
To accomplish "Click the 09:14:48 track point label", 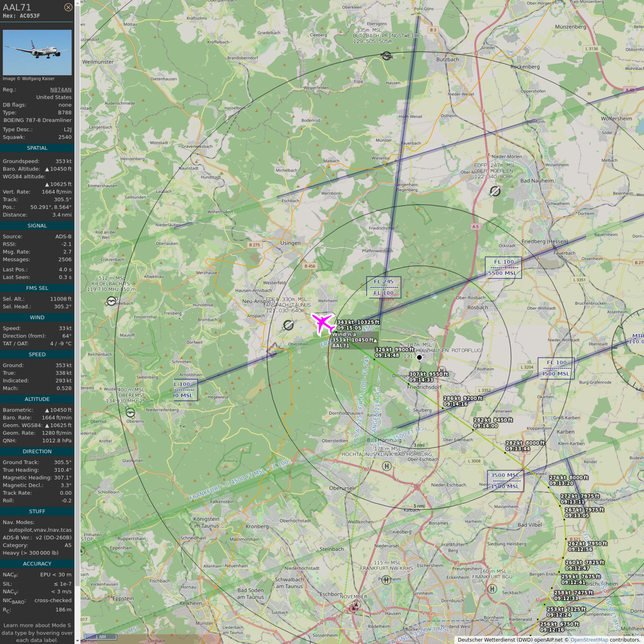I will click(x=387, y=356).
